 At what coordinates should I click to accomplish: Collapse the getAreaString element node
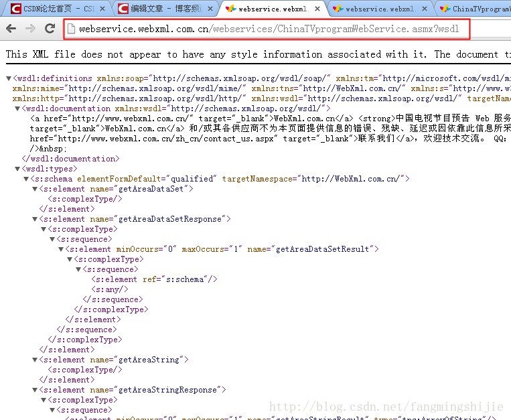point(35,360)
